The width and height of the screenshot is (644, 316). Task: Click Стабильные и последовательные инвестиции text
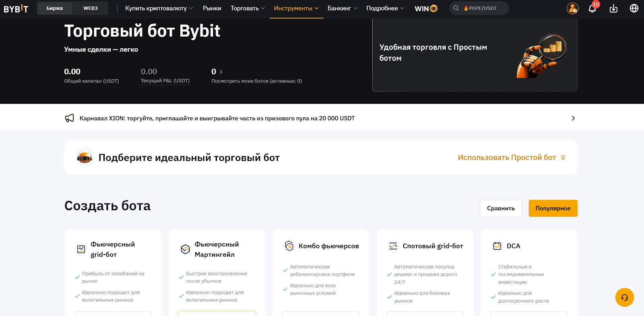(521, 274)
